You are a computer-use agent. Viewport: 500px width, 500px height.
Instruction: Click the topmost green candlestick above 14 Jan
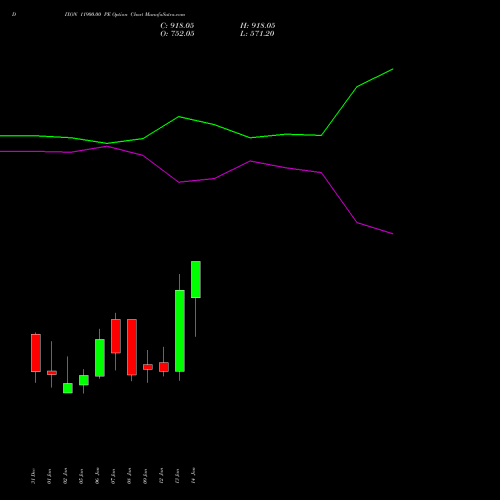click(x=196, y=279)
